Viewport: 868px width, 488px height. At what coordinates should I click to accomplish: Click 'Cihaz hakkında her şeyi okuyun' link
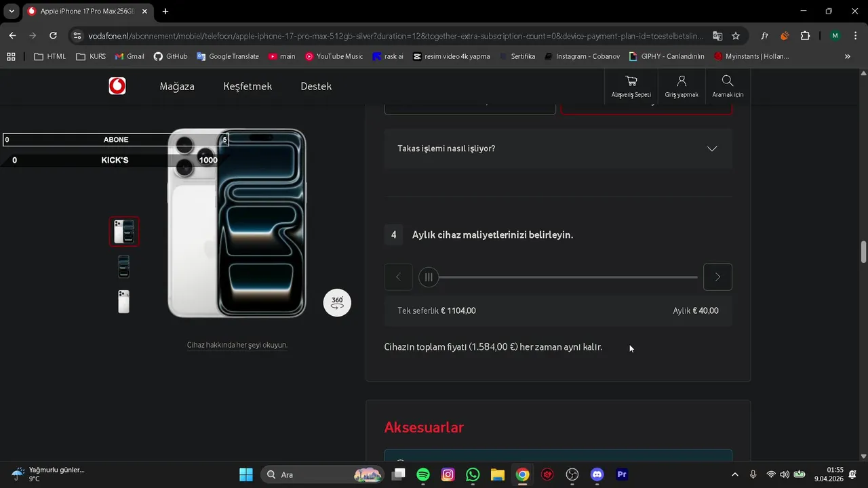point(237,345)
